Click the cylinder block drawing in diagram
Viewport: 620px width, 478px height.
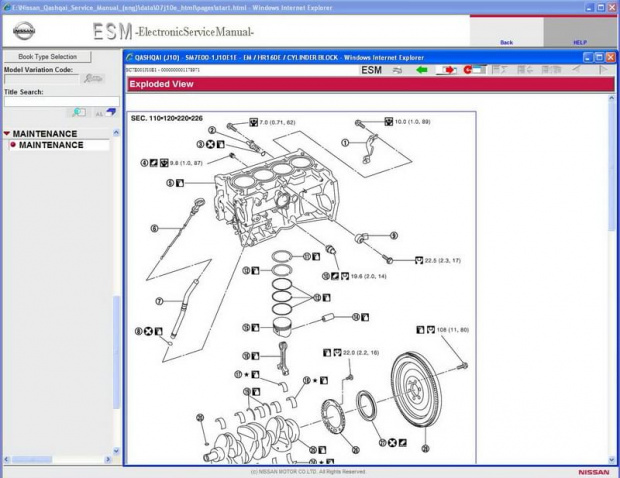277,198
